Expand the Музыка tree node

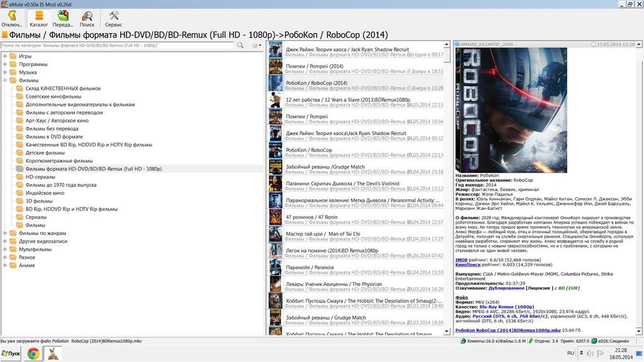(5, 72)
